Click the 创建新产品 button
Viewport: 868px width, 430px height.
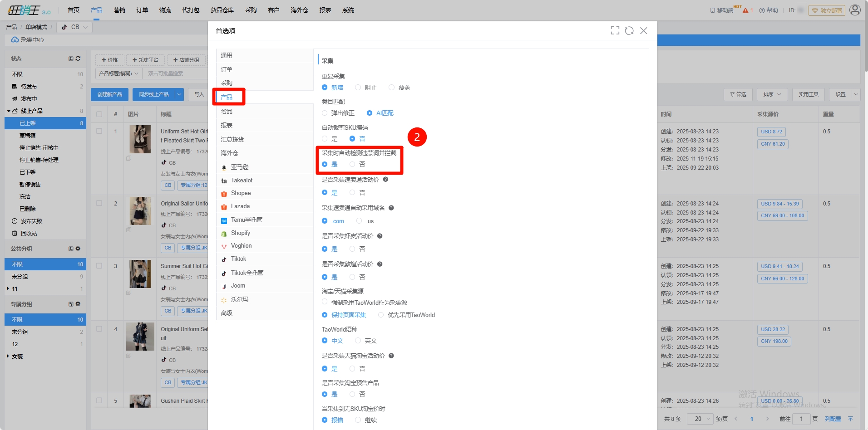110,94
